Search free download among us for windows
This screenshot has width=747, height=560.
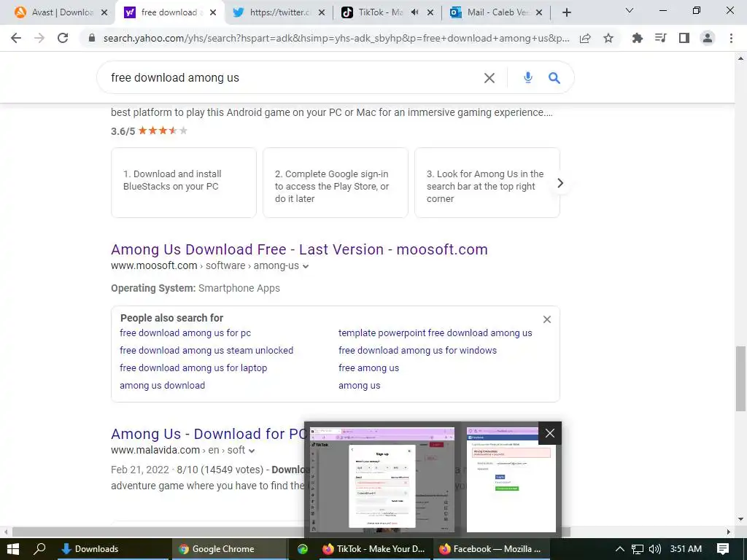click(418, 351)
